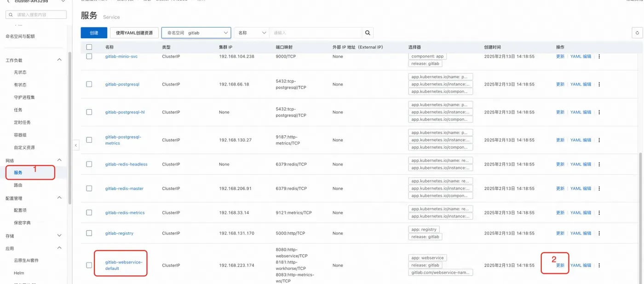Open 自定义资源 in the sidebar
Screen dimensions: 644x284
pyautogui.click(x=24, y=147)
